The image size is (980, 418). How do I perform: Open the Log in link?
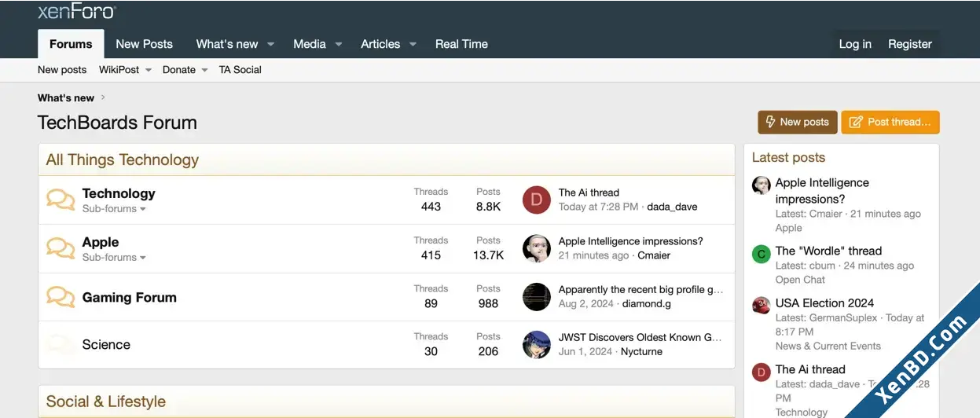point(855,44)
